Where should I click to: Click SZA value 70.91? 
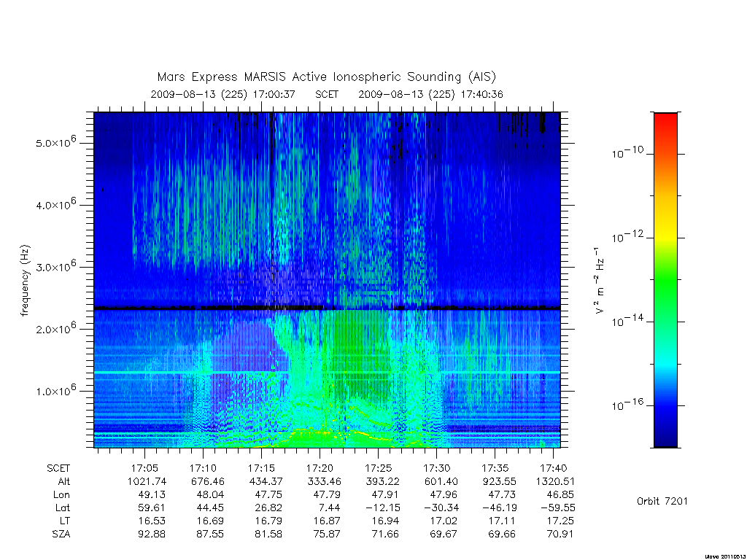tap(560, 534)
